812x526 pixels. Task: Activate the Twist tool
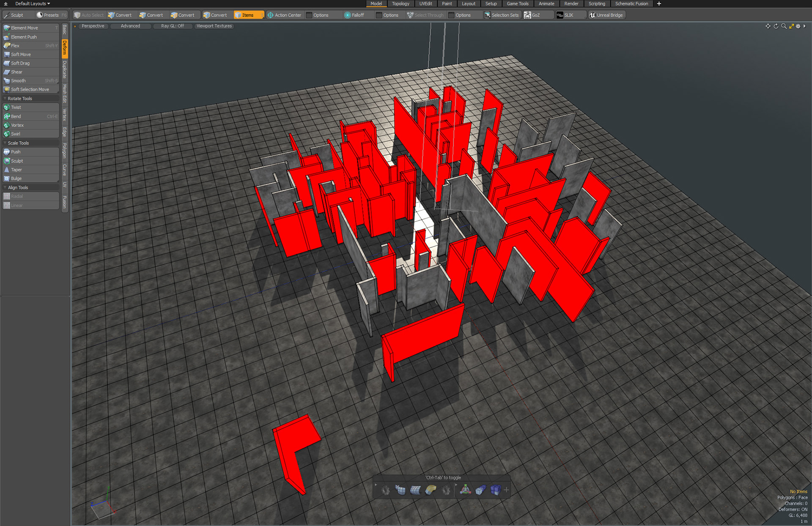pyautogui.click(x=30, y=107)
